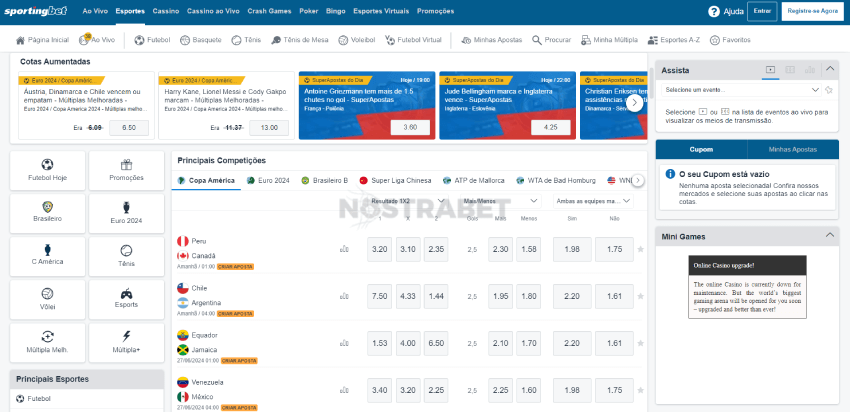Select Voleibol in the sports toolbar
Viewport: 850px width, 412px height.
[356, 40]
